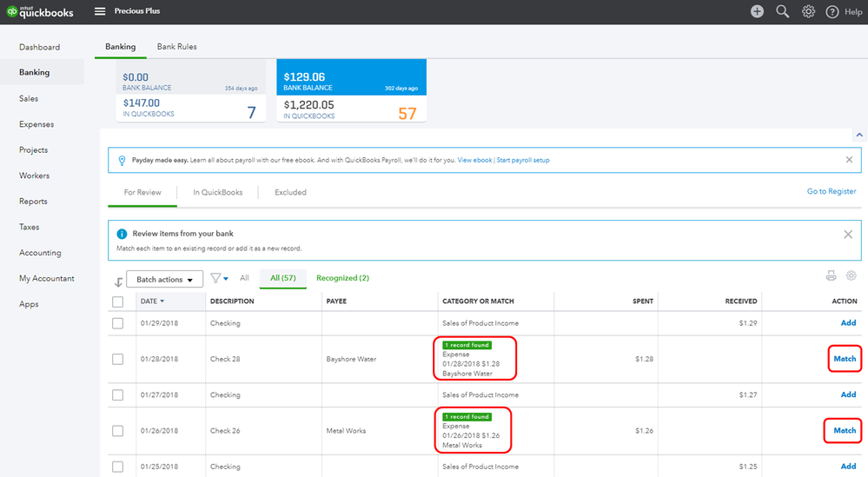This screenshot has height=477, width=868.
Task: Click the Precious Plus company name
Action: 136,11
